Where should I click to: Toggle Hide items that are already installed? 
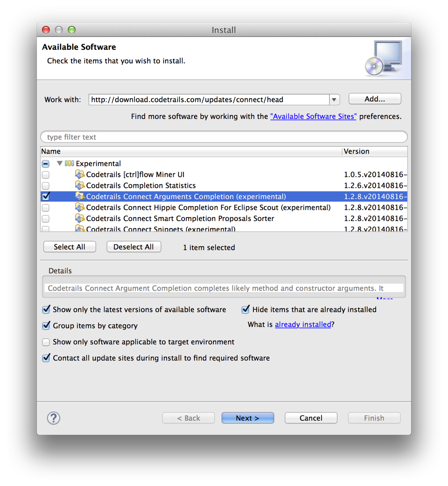point(245,309)
